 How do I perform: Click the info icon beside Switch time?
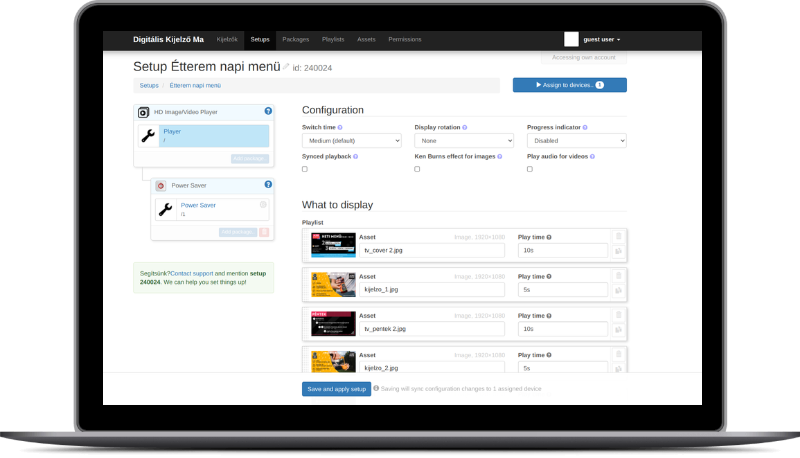point(340,128)
